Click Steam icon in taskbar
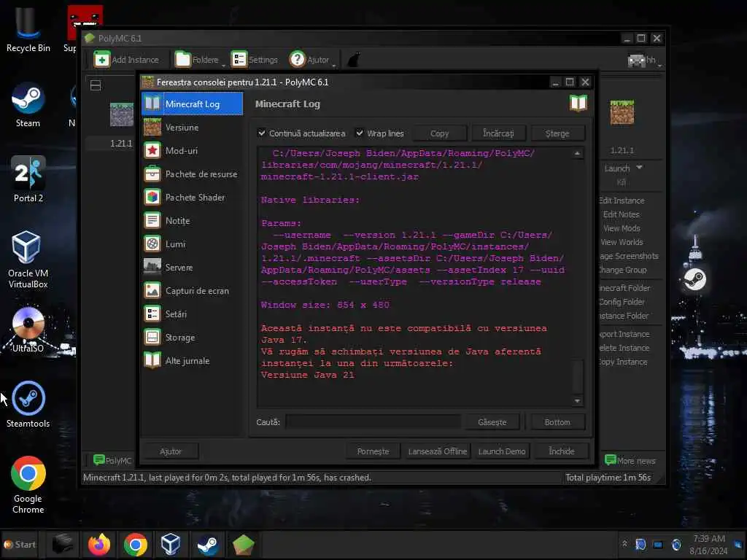 tap(207, 544)
